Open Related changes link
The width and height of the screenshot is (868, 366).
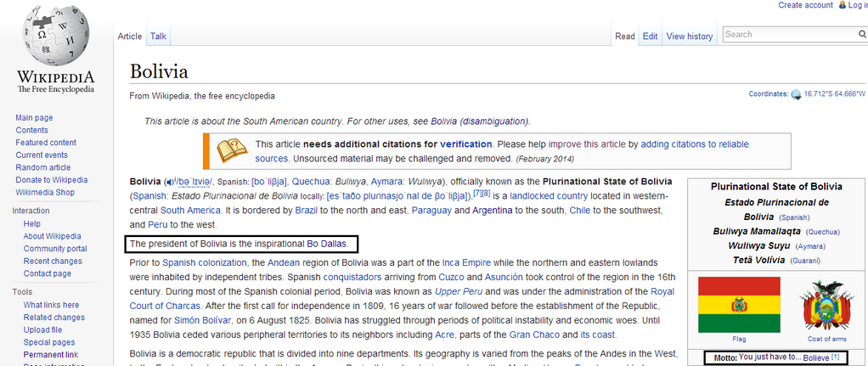pyautogui.click(x=54, y=318)
